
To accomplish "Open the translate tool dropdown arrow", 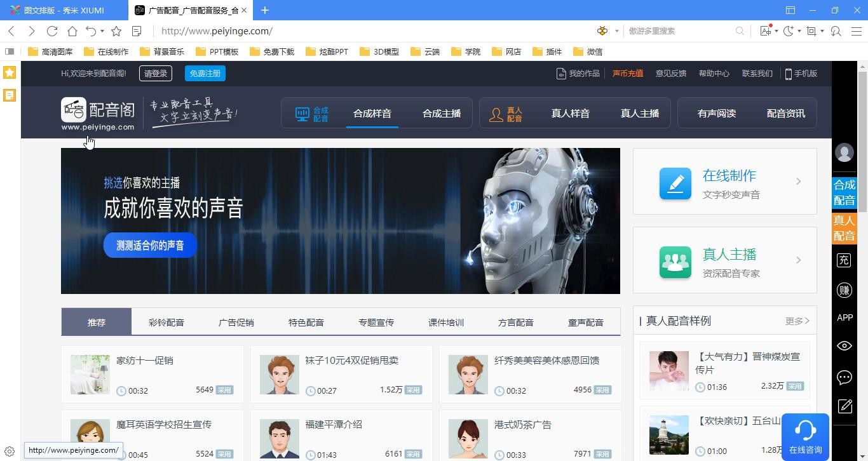I will click(776, 31).
